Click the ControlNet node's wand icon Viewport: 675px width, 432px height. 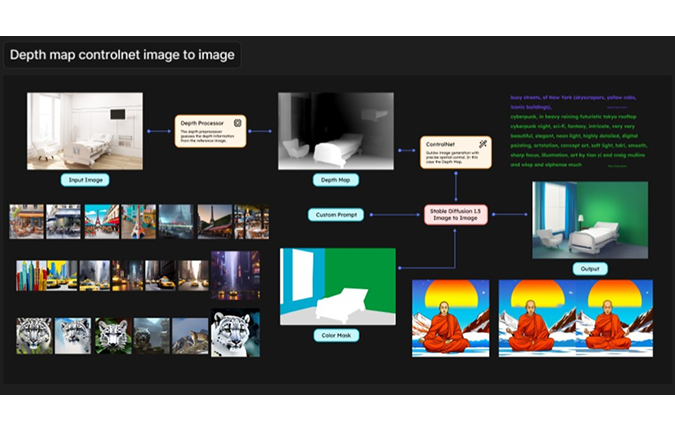pos(483,144)
